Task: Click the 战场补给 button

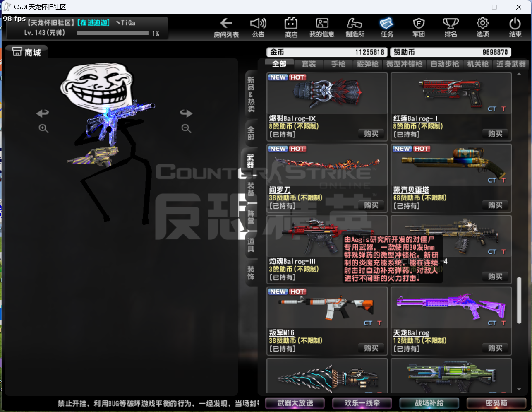Action: pyautogui.click(x=429, y=403)
